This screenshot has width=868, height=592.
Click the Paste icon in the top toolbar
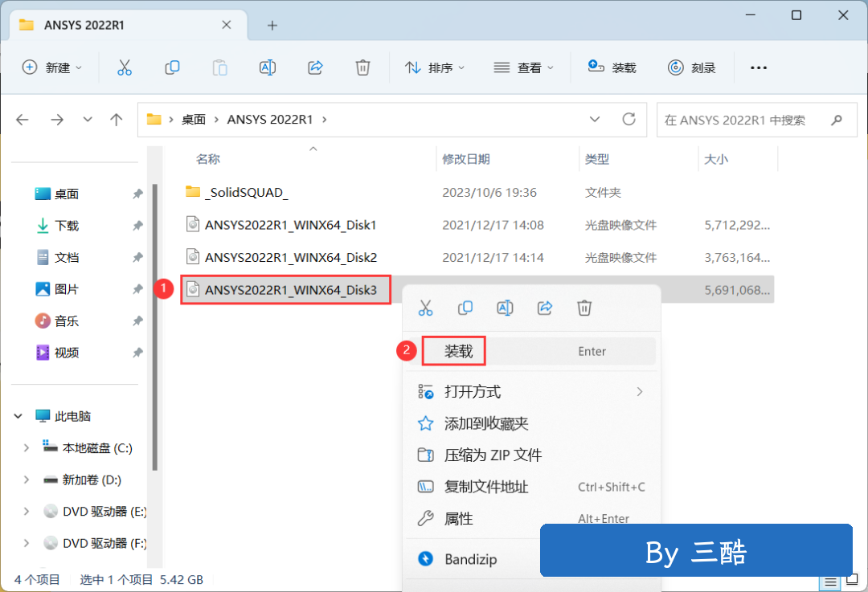pyautogui.click(x=219, y=67)
